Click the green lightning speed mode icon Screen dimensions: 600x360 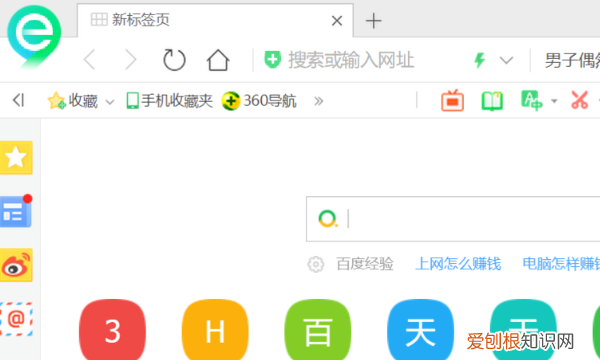(x=479, y=60)
